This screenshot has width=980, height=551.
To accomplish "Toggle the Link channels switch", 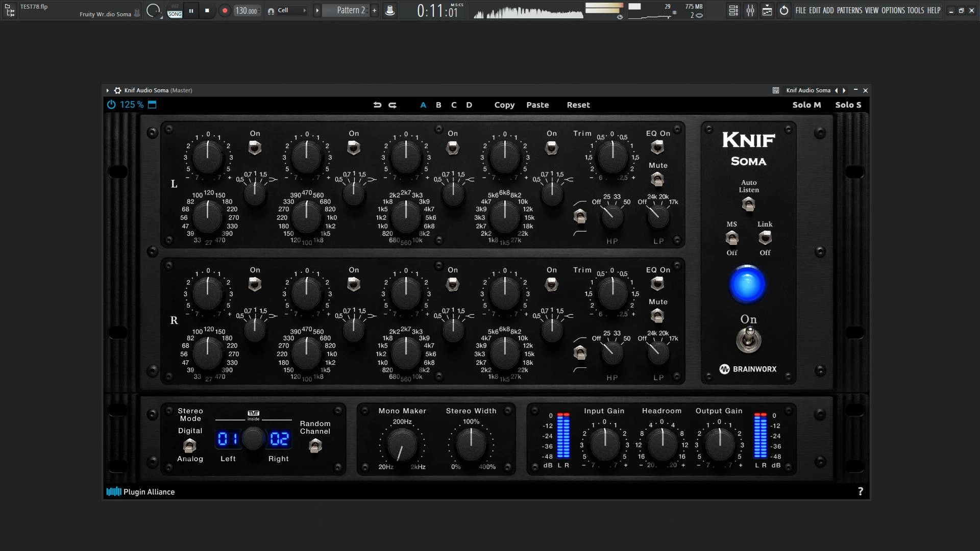I will coord(765,238).
